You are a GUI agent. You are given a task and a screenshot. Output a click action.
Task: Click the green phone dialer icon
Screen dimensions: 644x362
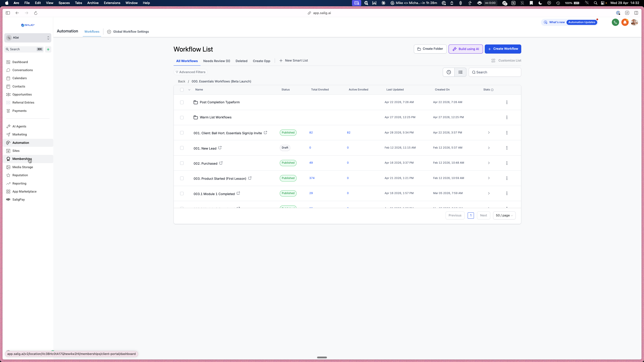[615, 22]
